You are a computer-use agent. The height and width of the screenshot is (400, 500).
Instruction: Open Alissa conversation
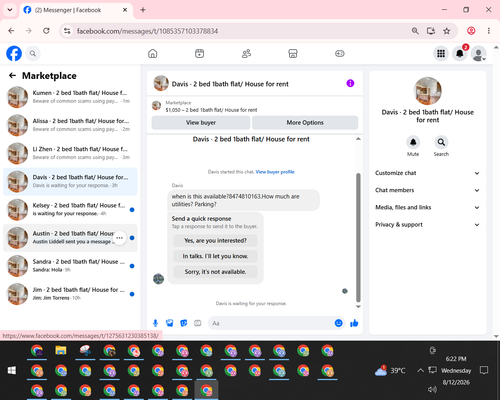(x=70, y=125)
